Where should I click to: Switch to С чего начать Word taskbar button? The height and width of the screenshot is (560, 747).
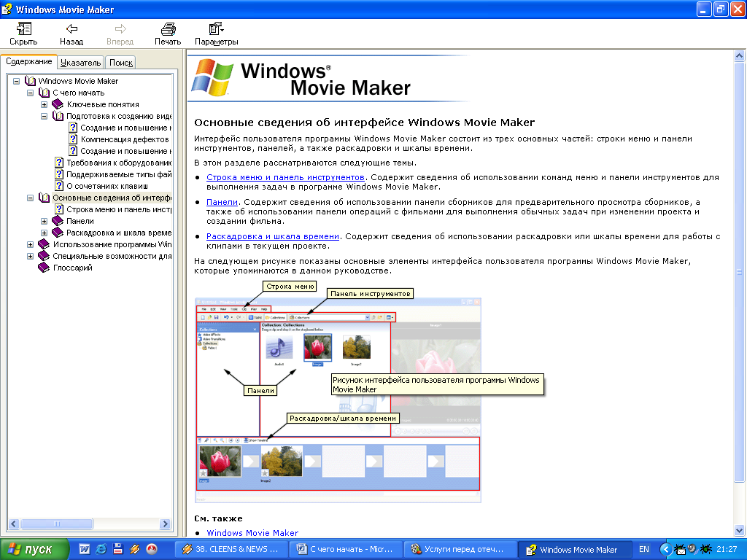click(346, 549)
